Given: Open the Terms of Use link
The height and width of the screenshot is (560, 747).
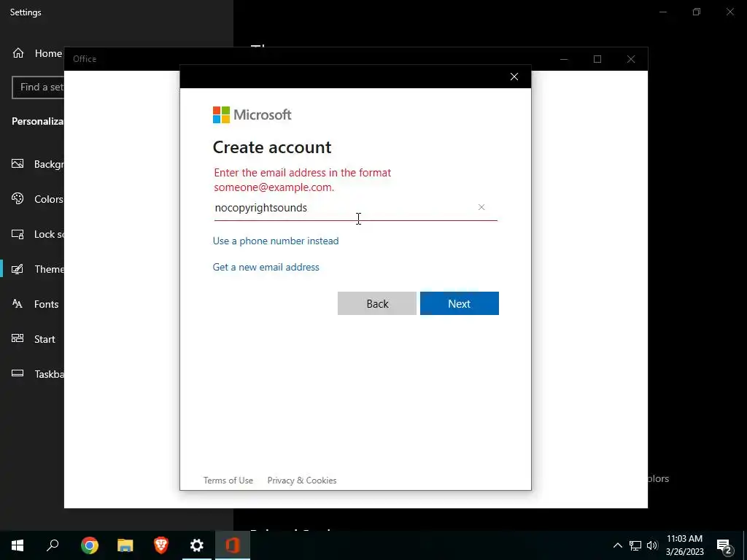Looking at the screenshot, I should [228, 481].
